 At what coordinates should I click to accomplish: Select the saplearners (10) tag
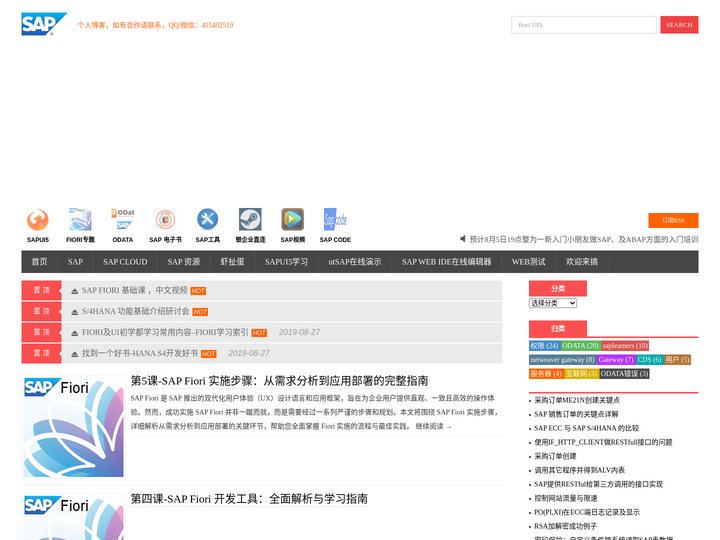coord(625,346)
